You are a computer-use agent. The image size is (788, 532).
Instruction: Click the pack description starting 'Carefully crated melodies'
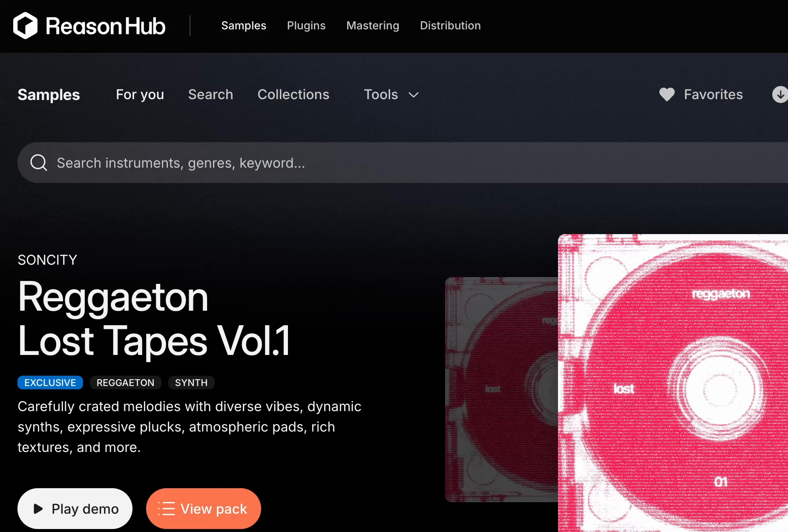click(190, 427)
